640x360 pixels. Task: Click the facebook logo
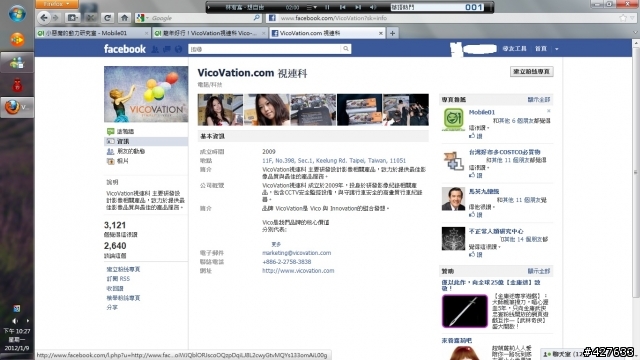pos(124,49)
